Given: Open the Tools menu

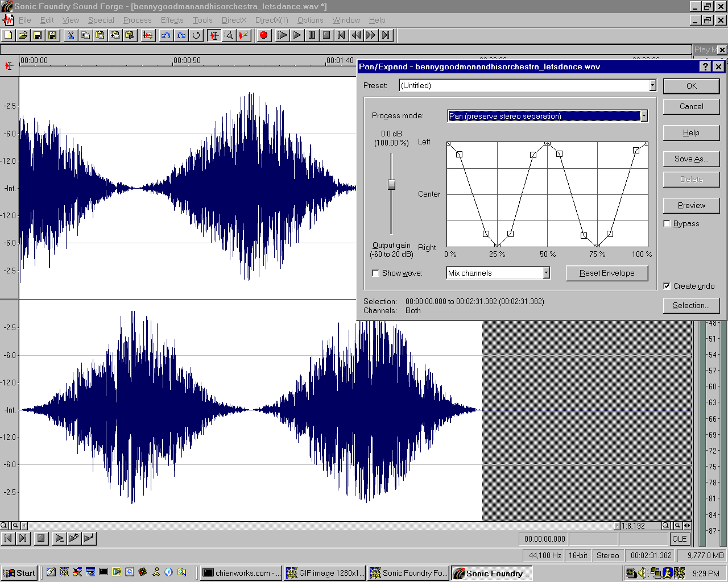Looking at the screenshot, I should pyautogui.click(x=202, y=20).
